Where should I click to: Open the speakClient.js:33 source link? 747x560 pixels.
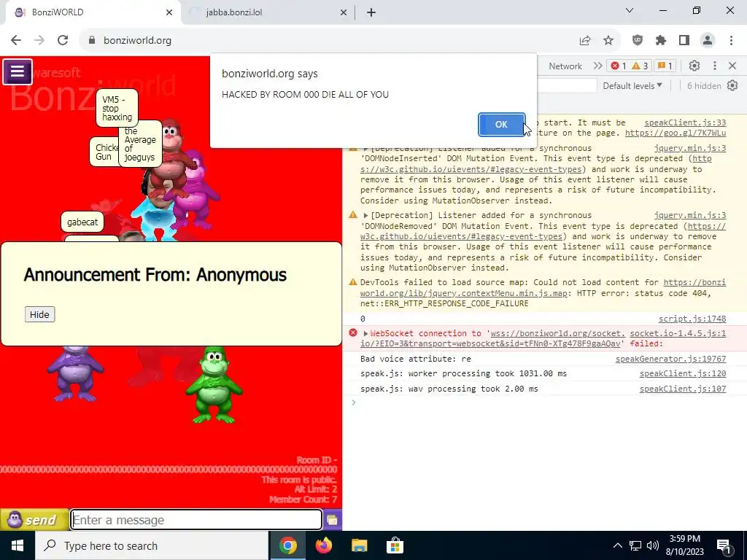(684, 122)
